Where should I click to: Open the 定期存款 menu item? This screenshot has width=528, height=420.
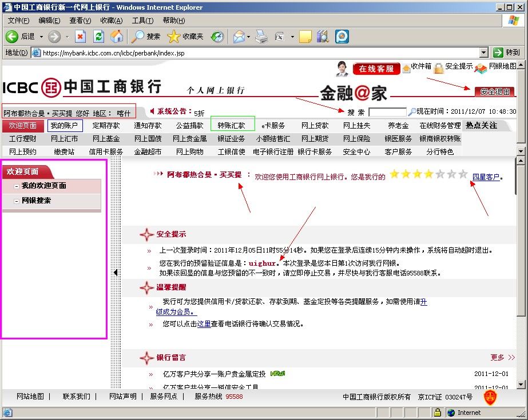click(106, 125)
